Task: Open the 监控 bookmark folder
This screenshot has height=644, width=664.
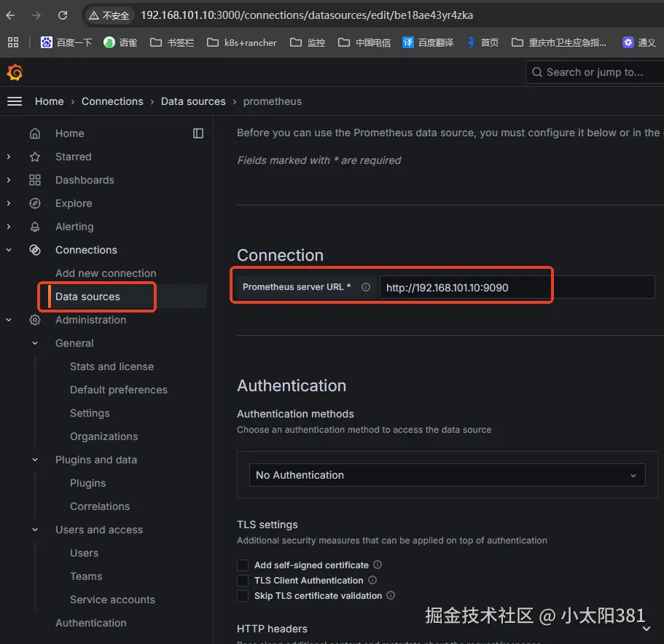Action: click(x=308, y=42)
